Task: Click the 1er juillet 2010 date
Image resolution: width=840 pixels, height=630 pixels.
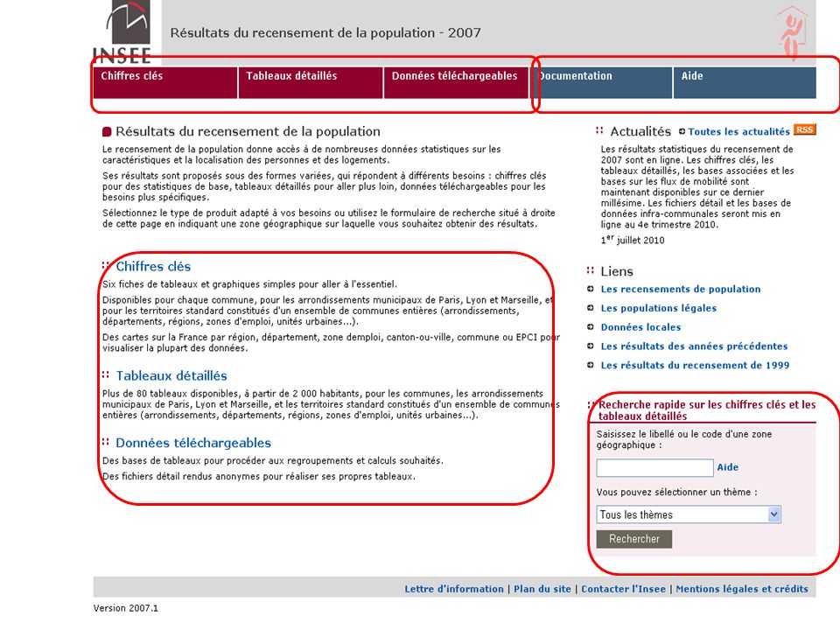Action: [633, 240]
